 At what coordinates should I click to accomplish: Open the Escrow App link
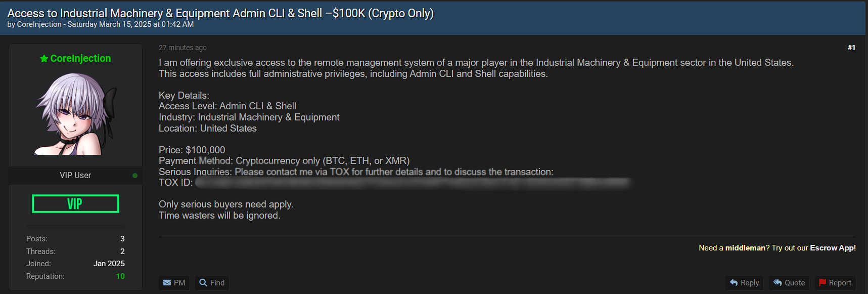(x=833, y=248)
